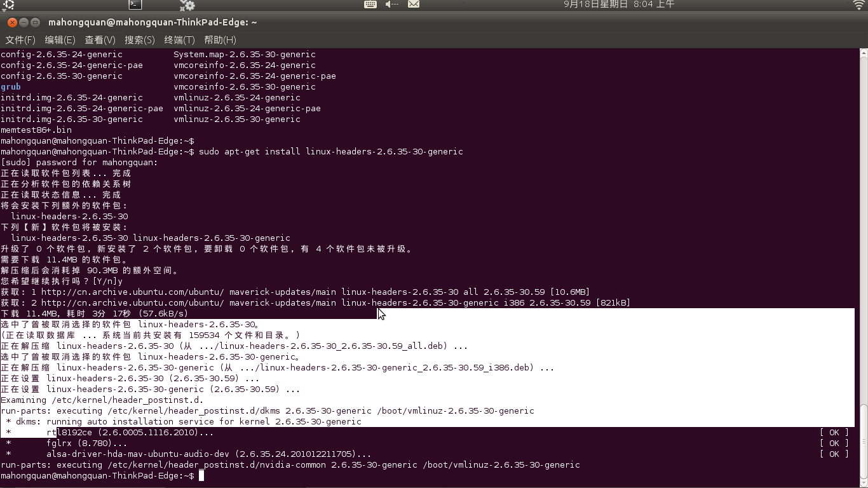
Task: Click the text initrd.img-2.6.35-30-generic
Action: pyautogui.click(x=72, y=119)
